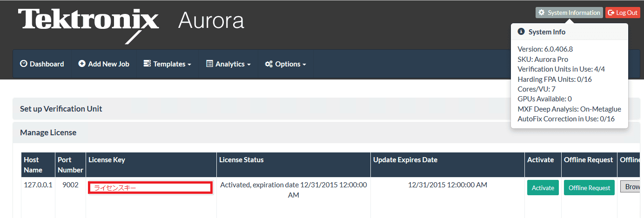The height and width of the screenshot is (218, 644).
Task: Open Add New Job
Action: click(104, 64)
